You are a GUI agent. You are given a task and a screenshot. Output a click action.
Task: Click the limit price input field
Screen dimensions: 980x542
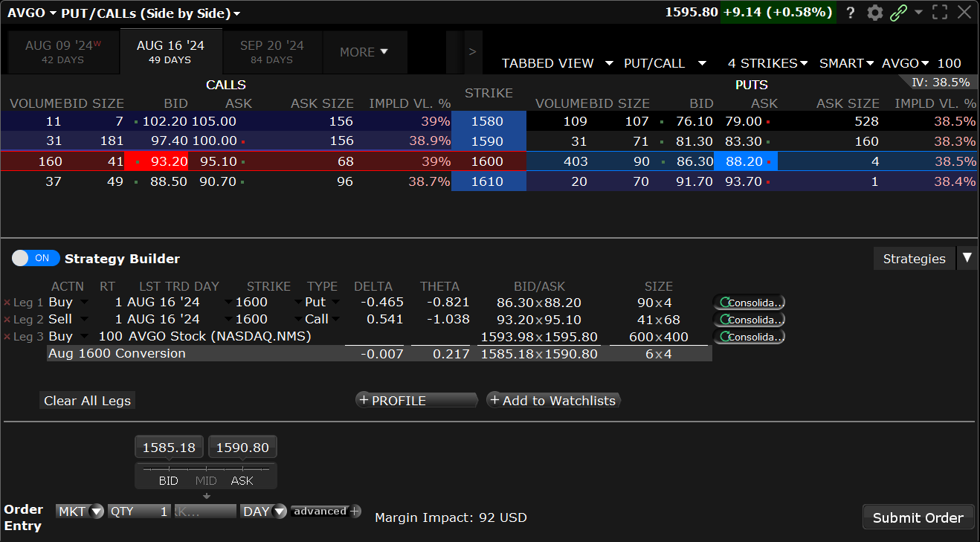coord(204,512)
